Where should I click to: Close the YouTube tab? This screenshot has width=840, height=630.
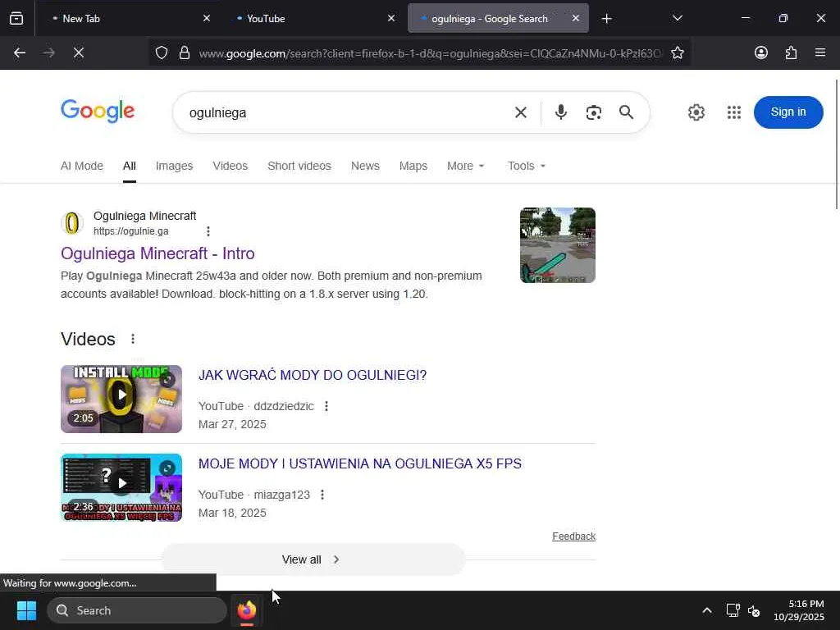[391, 18]
